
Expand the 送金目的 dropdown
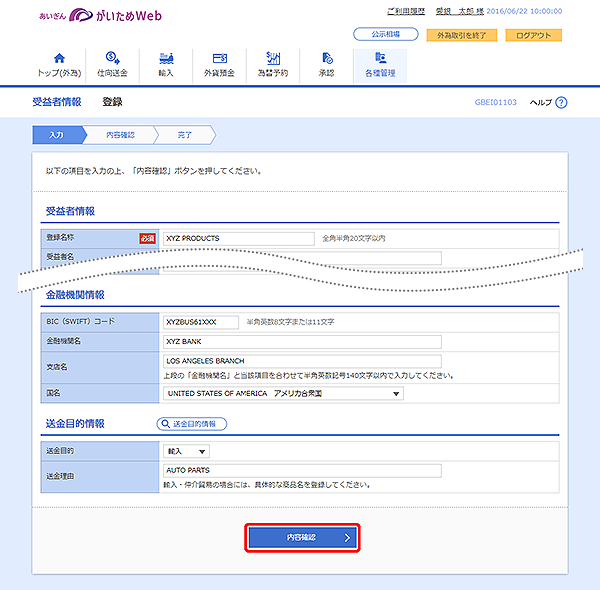[x=186, y=451]
